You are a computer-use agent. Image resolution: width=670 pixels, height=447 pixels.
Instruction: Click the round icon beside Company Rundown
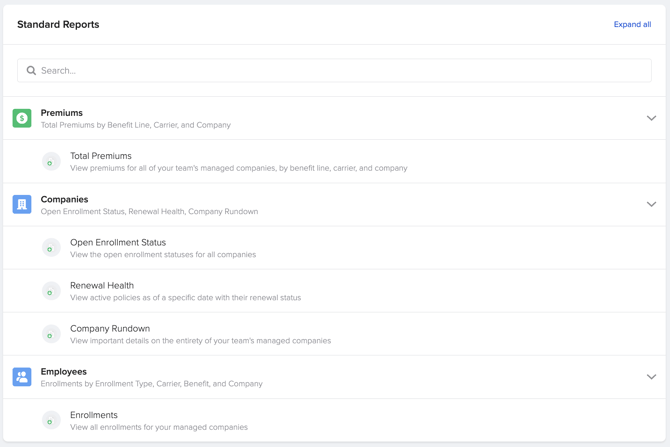point(51,334)
